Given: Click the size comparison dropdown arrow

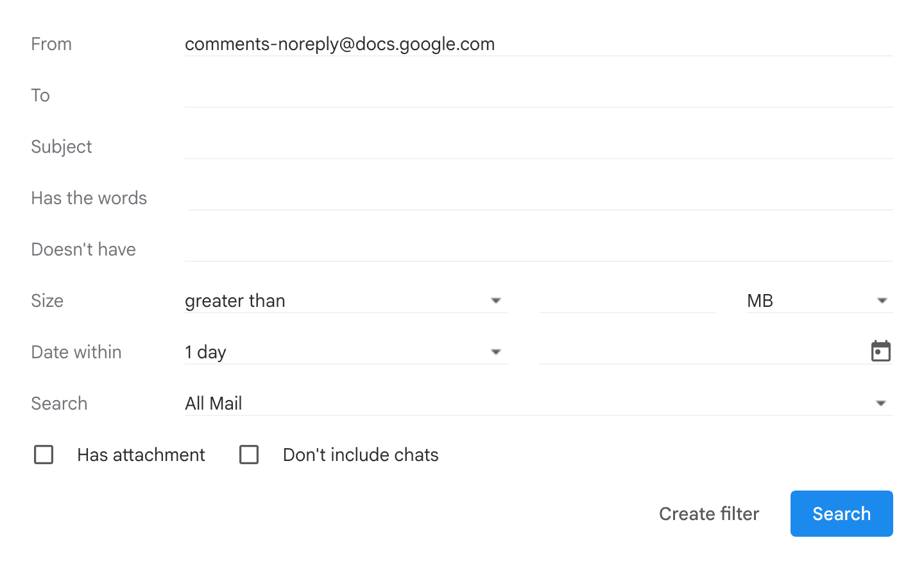Looking at the screenshot, I should click(x=495, y=300).
